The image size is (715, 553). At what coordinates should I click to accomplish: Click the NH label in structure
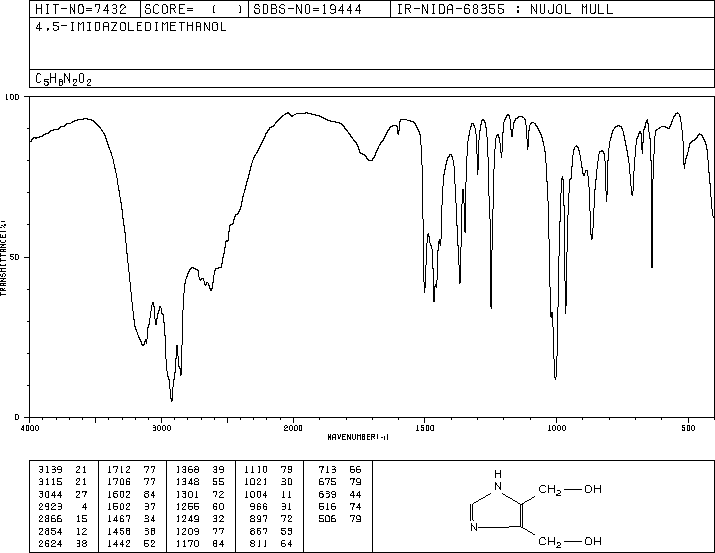498,480
